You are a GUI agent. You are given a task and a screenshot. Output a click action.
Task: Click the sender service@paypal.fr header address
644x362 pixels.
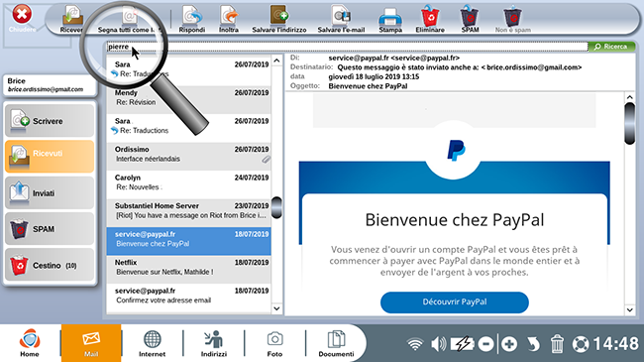click(394, 58)
